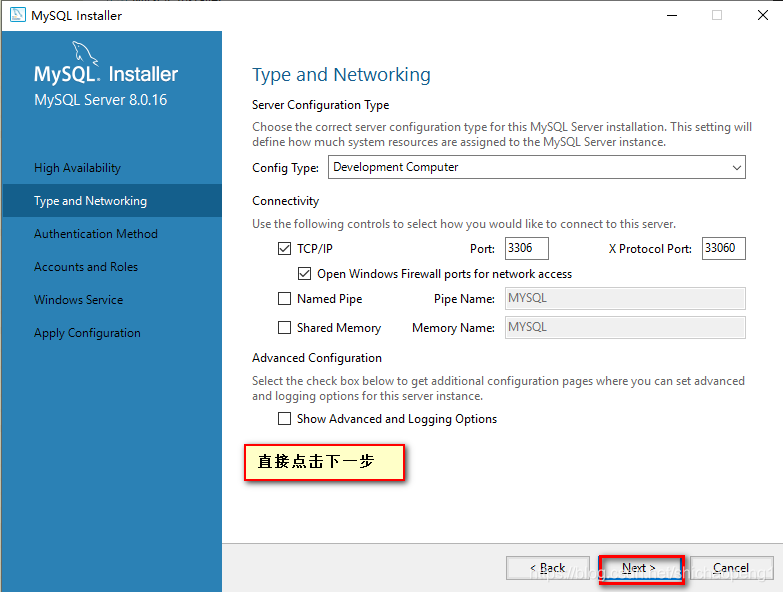
Task: Click the Next button
Action: click(641, 569)
